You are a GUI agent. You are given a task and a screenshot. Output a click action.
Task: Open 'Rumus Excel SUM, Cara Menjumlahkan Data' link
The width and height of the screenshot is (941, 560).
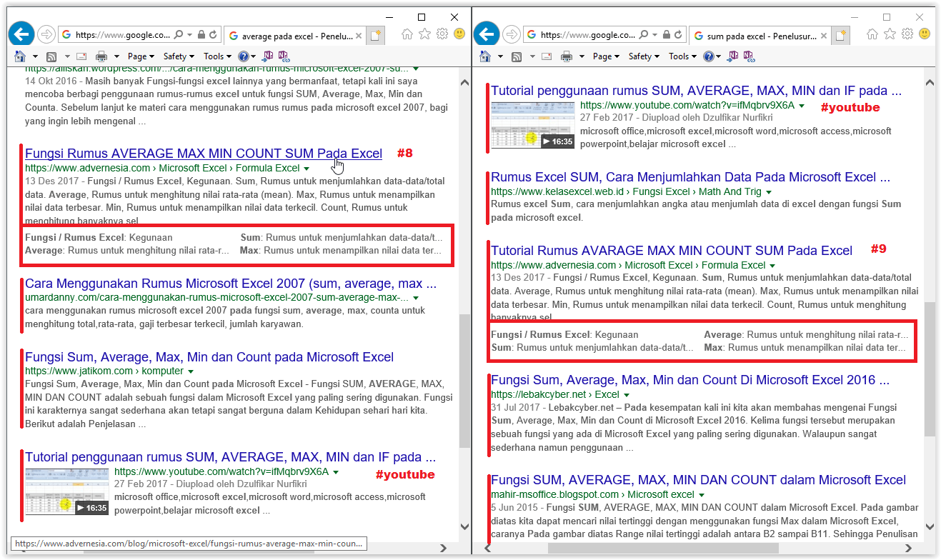[x=690, y=177]
